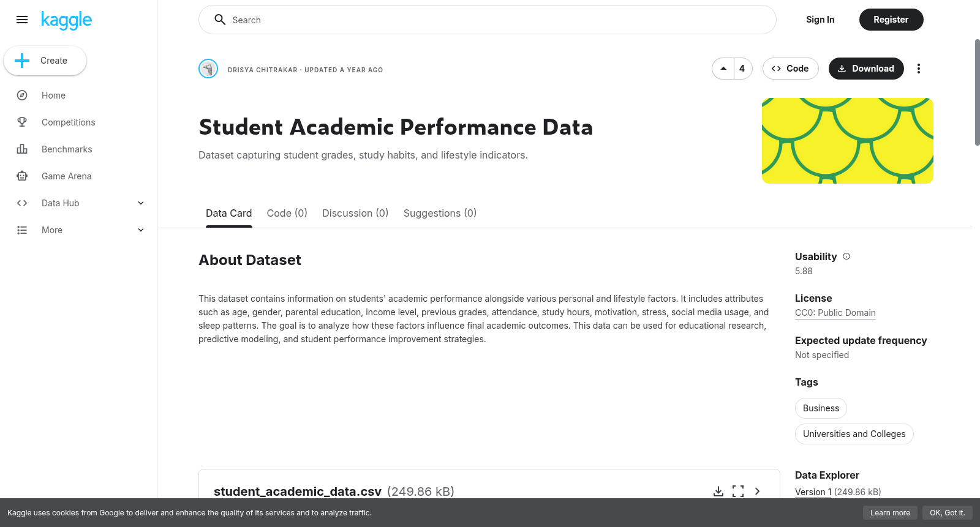Dismiss cookie banner with OK, Got it
The image size is (980, 527).
pos(947,513)
